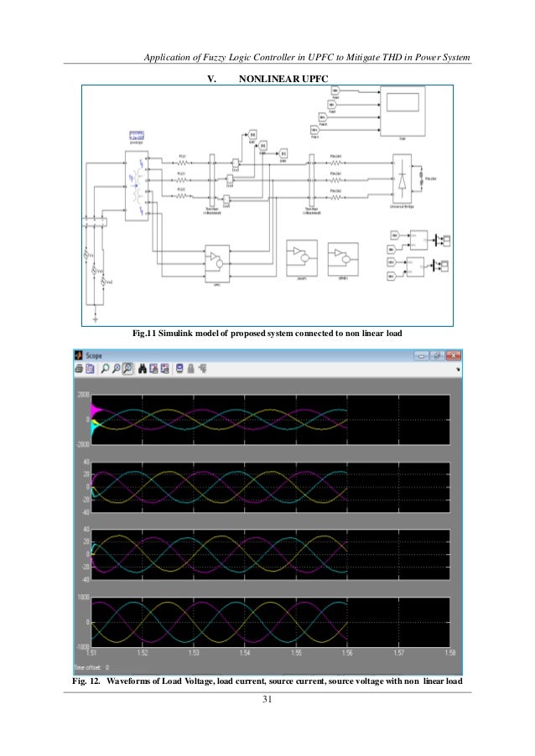Close the Scope window
This screenshot has width=535, height=756.
(x=454, y=356)
